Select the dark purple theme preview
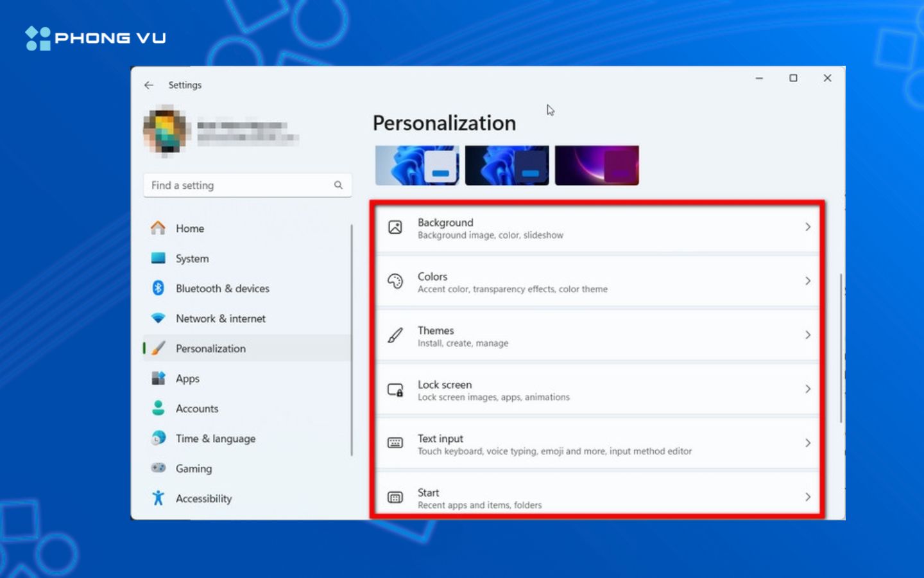This screenshot has height=578, width=924. coord(597,165)
